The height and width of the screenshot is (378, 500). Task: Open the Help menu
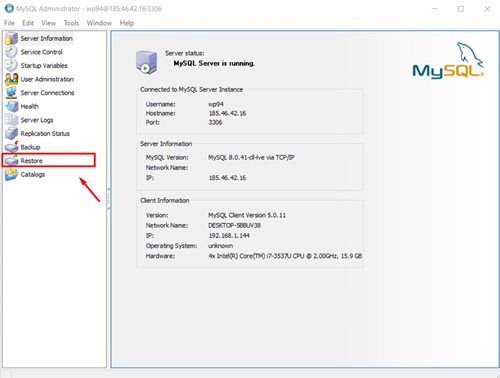click(127, 23)
